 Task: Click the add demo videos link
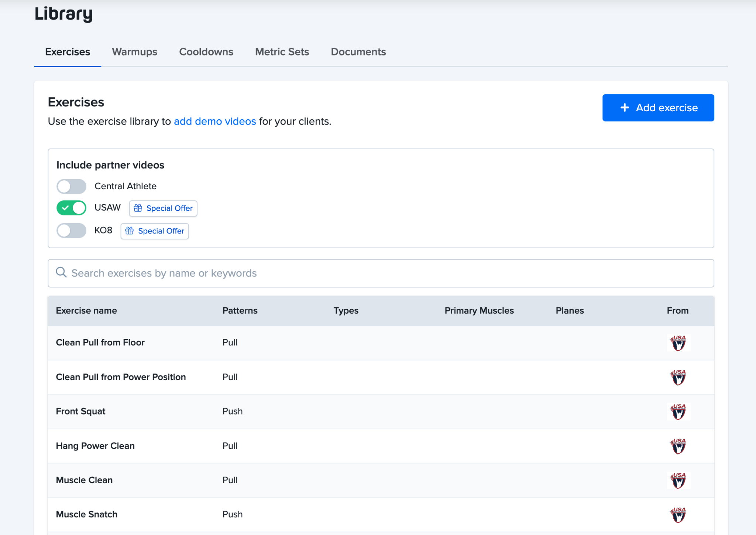[x=215, y=121]
